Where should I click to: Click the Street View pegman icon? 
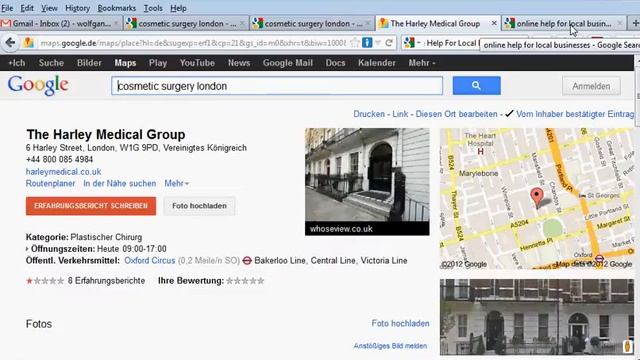pyautogui.click(x=627, y=346)
